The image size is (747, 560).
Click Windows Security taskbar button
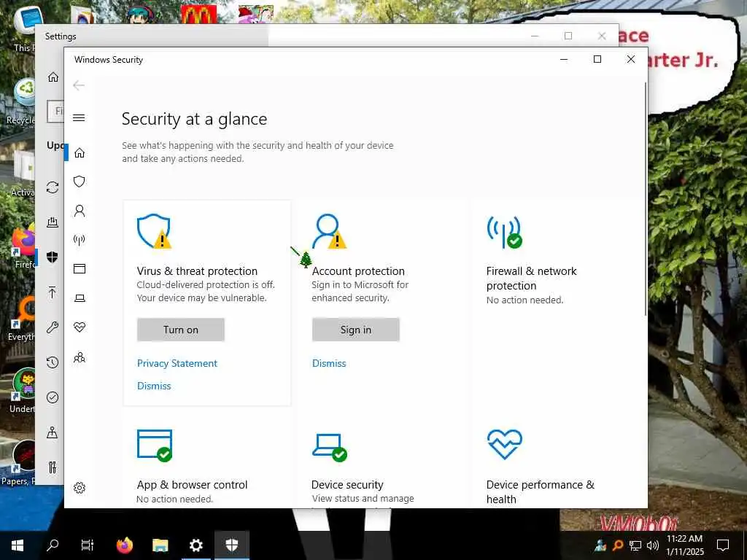(231, 545)
